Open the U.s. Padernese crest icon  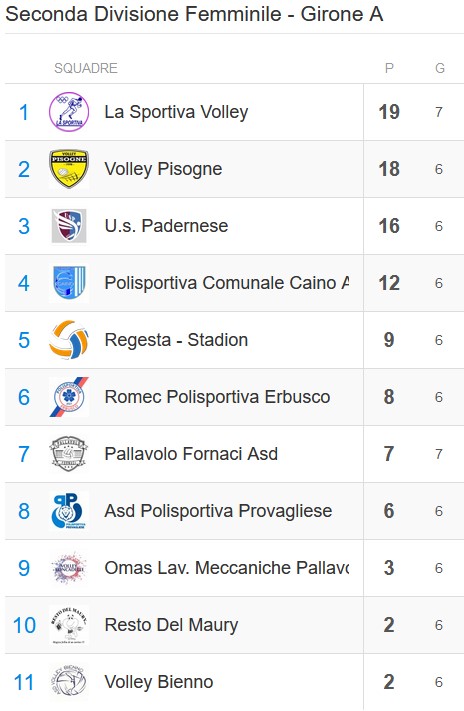click(x=69, y=226)
